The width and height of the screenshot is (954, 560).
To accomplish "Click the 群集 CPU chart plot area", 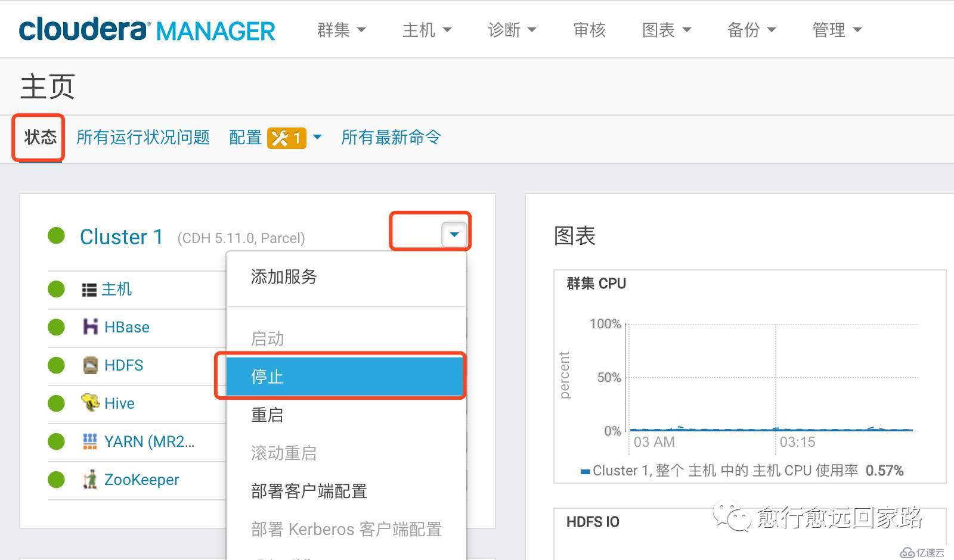I will click(x=772, y=377).
